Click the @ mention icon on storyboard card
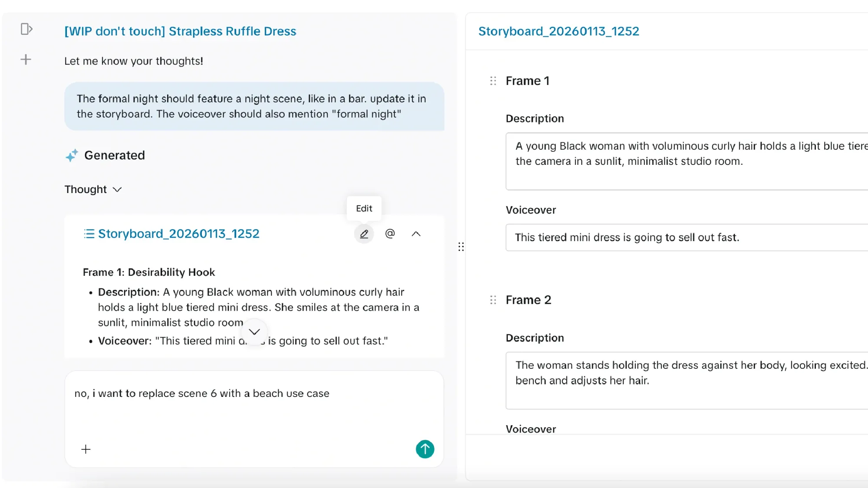This screenshot has height=488, width=868. coord(390,234)
